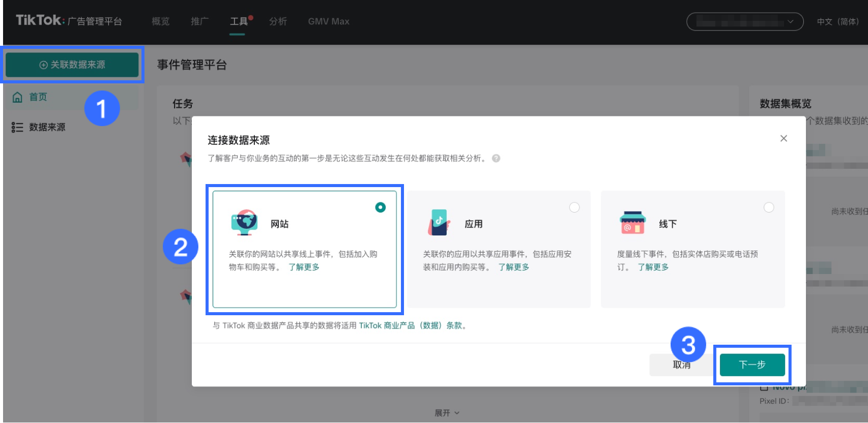Change language via 中文（简体）
The height and width of the screenshot is (423, 868).
point(838,22)
